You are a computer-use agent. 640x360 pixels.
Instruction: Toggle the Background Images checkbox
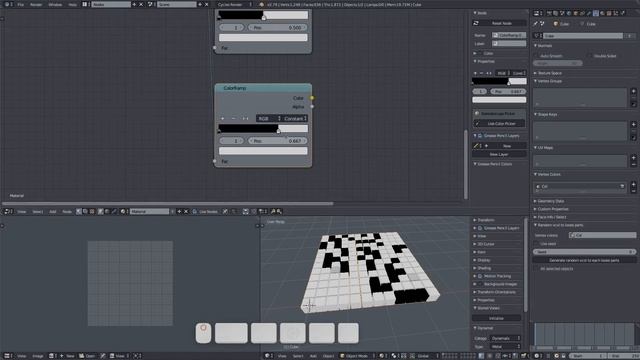(480, 284)
